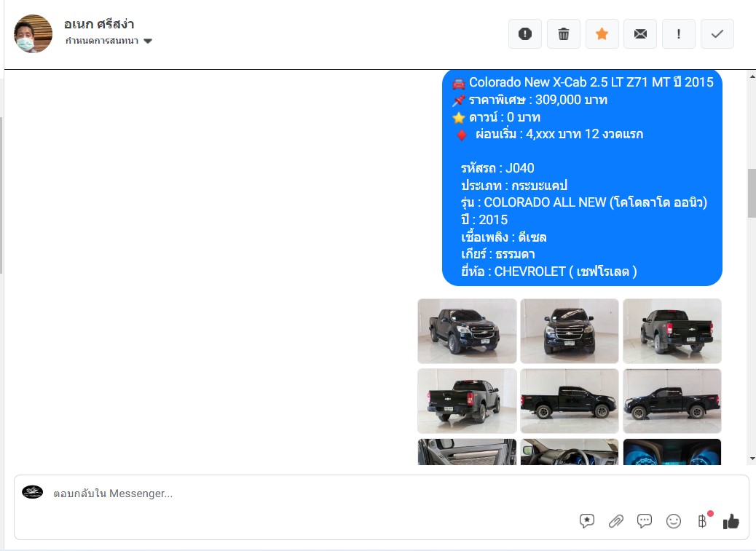Attach a file with paperclip icon

click(615, 521)
